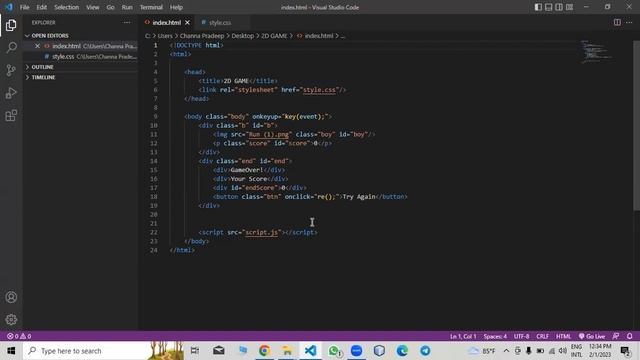Open the Source Control view

(x=11, y=70)
